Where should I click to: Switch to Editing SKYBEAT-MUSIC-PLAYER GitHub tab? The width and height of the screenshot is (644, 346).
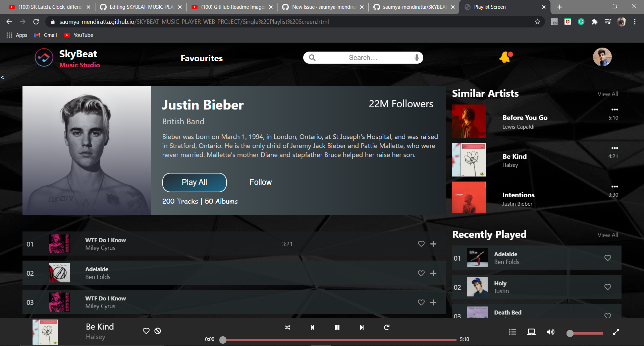click(141, 7)
